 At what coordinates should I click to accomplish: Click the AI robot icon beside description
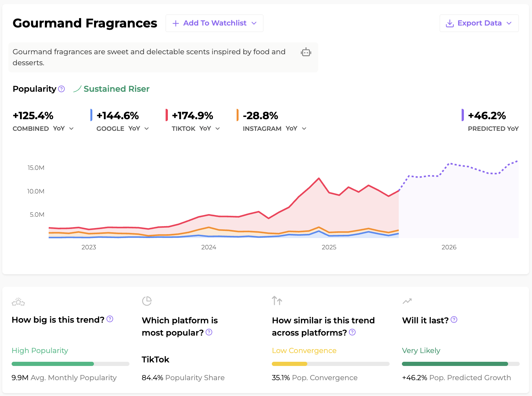point(306,52)
